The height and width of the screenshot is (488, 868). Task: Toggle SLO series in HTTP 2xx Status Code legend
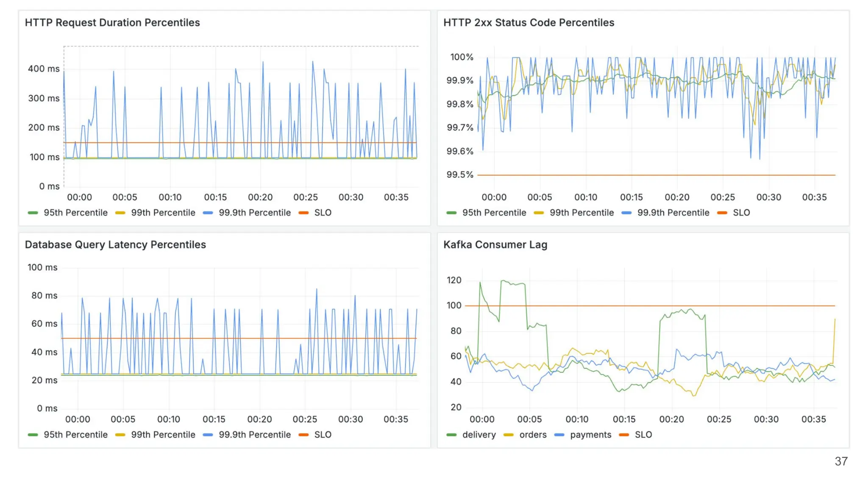point(741,213)
